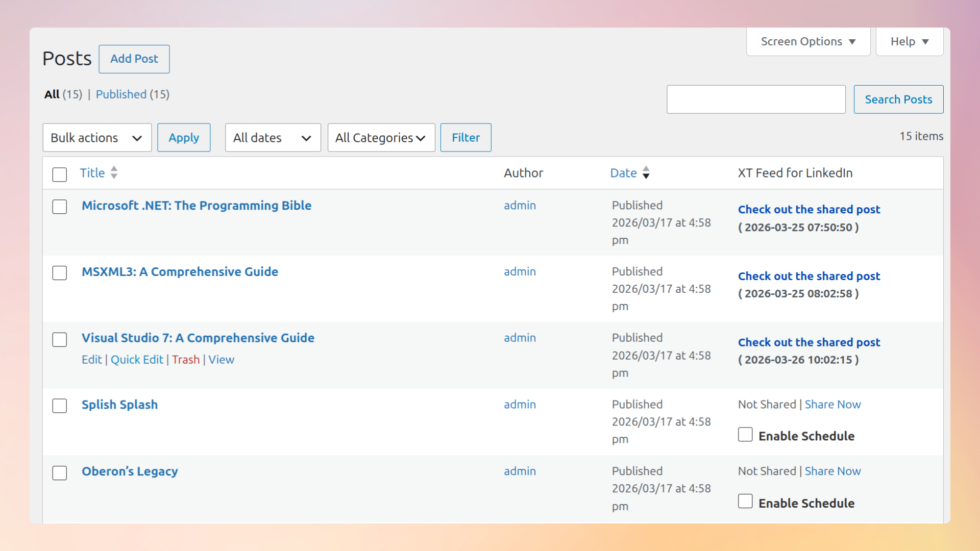Image resolution: width=980 pixels, height=551 pixels.
Task: Select the Splish Splash post checkbox
Action: point(60,406)
